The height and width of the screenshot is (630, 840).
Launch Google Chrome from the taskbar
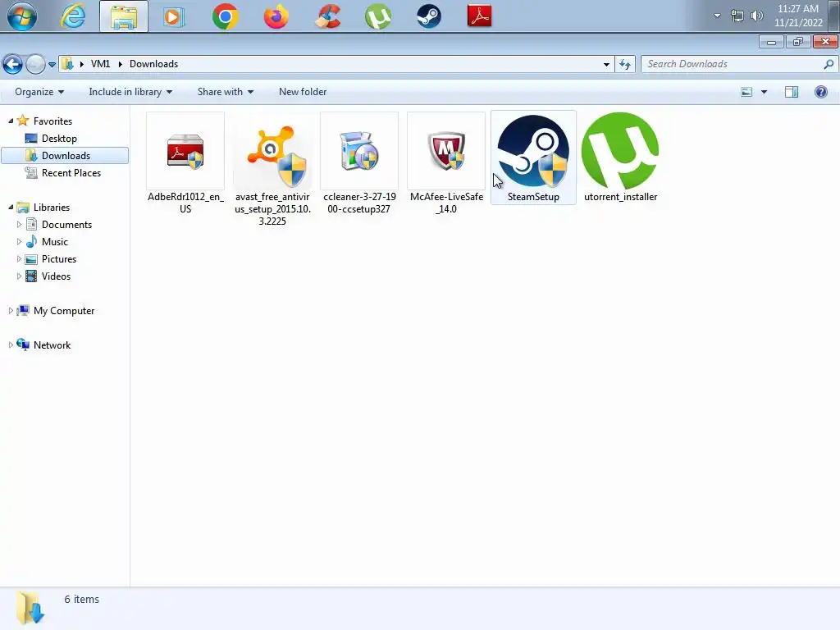(225, 16)
